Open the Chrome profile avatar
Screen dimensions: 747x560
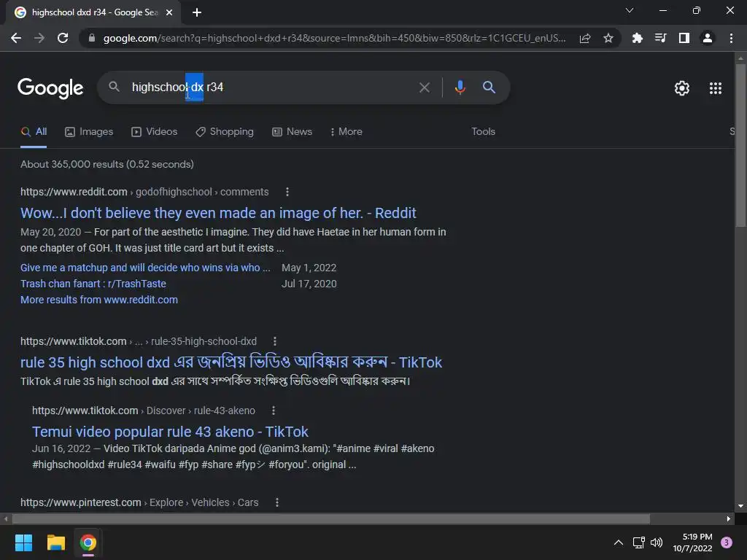coord(708,38)
